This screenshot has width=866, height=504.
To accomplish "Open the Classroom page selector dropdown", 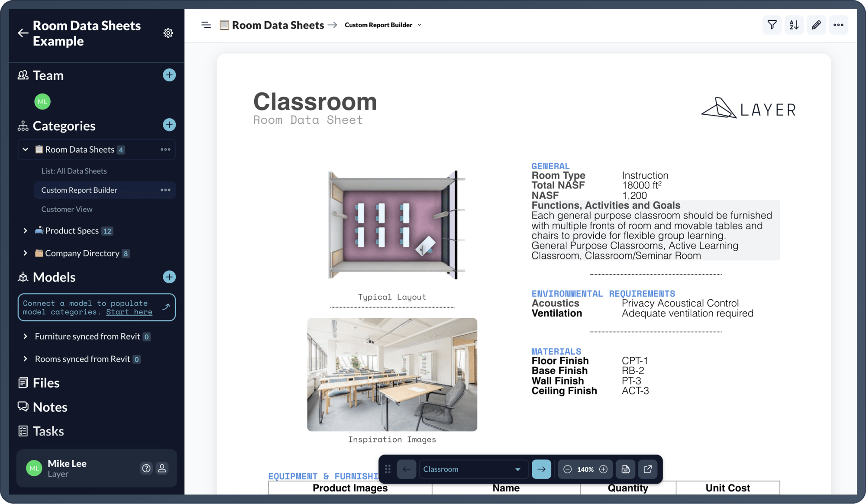I will (474, 469).
